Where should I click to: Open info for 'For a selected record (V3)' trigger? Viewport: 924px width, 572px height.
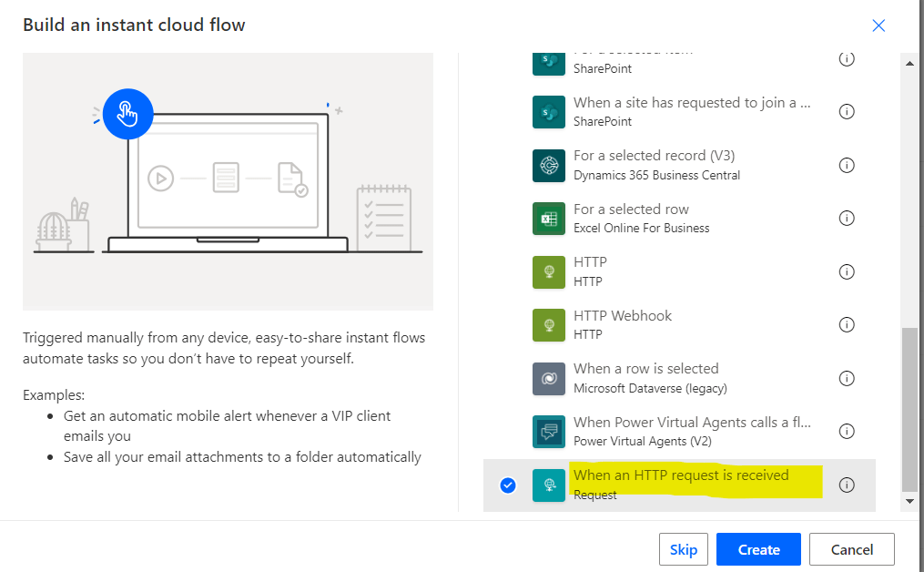pos(847,165)
